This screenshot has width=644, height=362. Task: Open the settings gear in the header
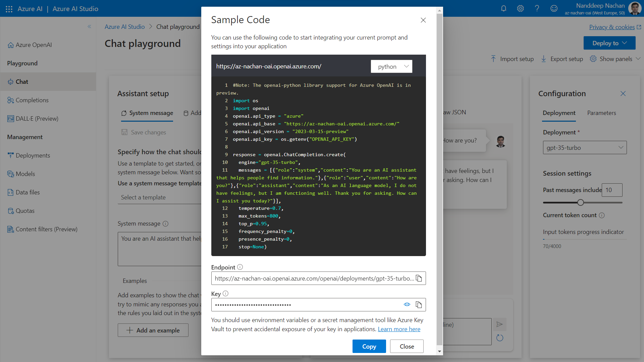click(520, 9)
